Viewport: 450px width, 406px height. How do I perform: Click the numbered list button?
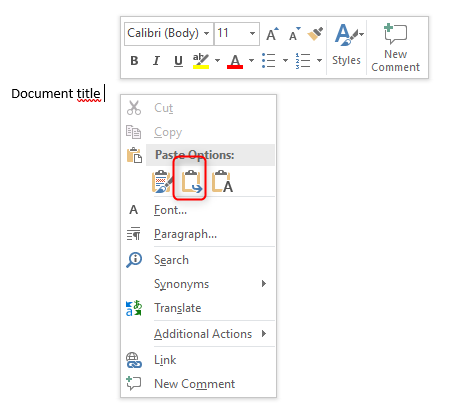[303, 61]
